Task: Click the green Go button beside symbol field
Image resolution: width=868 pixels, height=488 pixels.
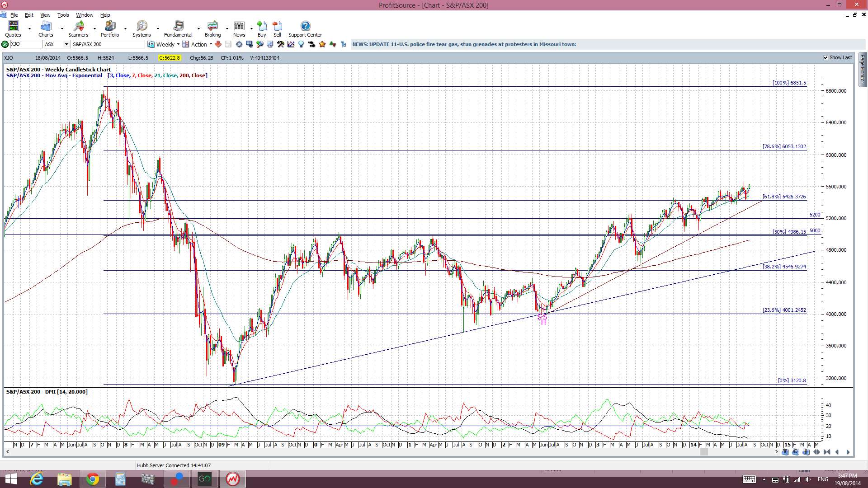Action: [x=5, y=44]
